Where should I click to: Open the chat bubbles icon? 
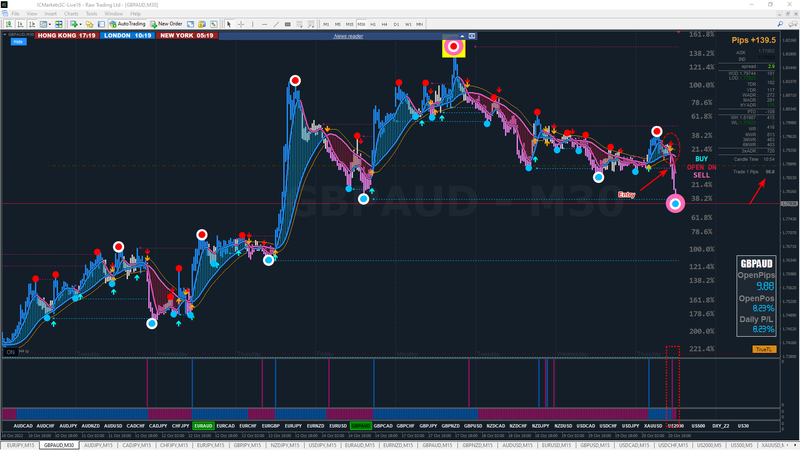coord(792,24)
